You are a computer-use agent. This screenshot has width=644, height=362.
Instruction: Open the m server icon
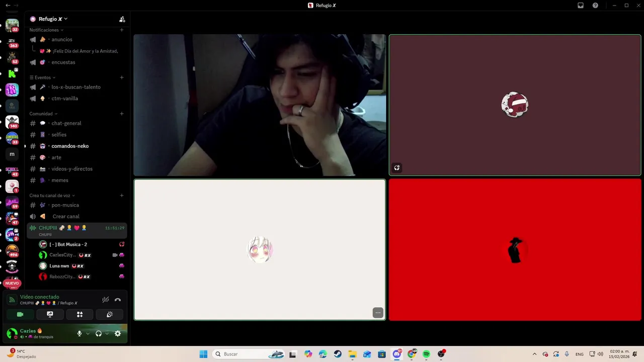12,154
